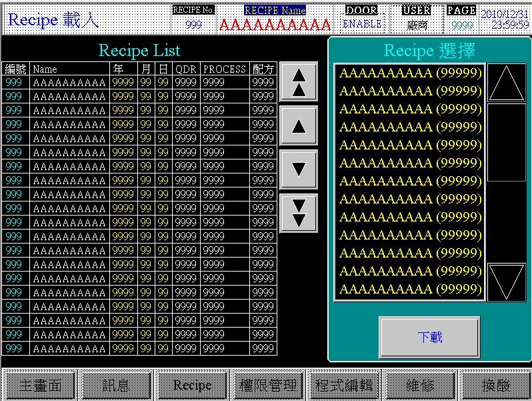Screen dimensions: 532x401
Task: Open the 主畫面 main screen tab
Action: tap(41, 386)
